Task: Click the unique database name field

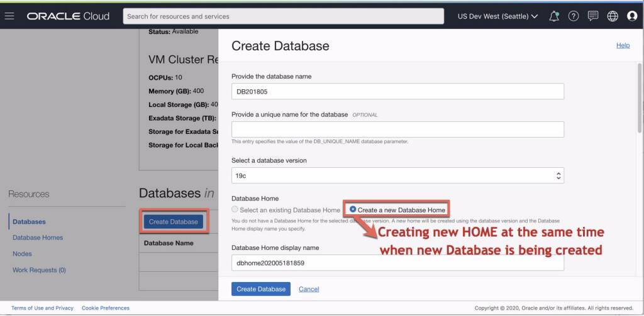Action: coord(397,129)
